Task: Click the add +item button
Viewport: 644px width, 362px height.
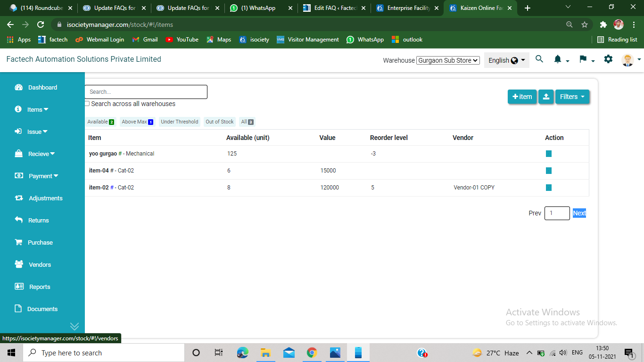Action: coord(522,97)
